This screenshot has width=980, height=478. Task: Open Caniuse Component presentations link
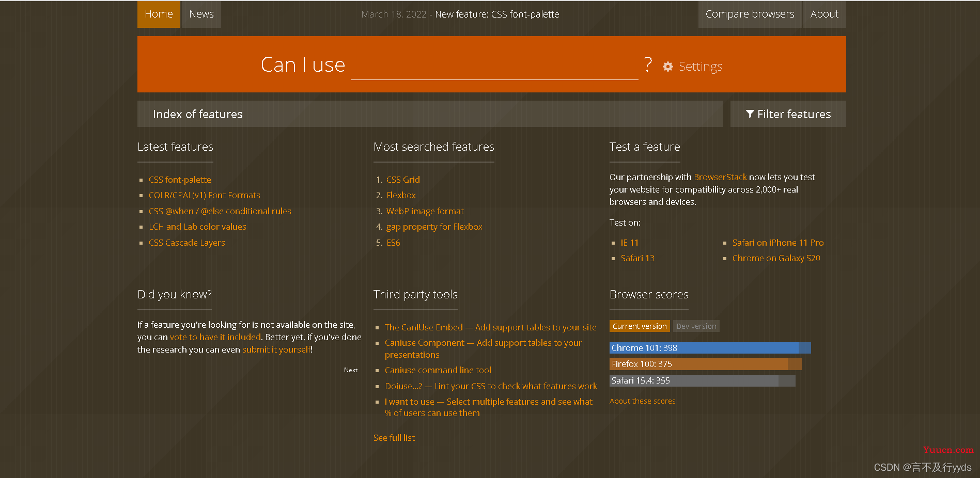pyautogui.click(x=483, y=348)
